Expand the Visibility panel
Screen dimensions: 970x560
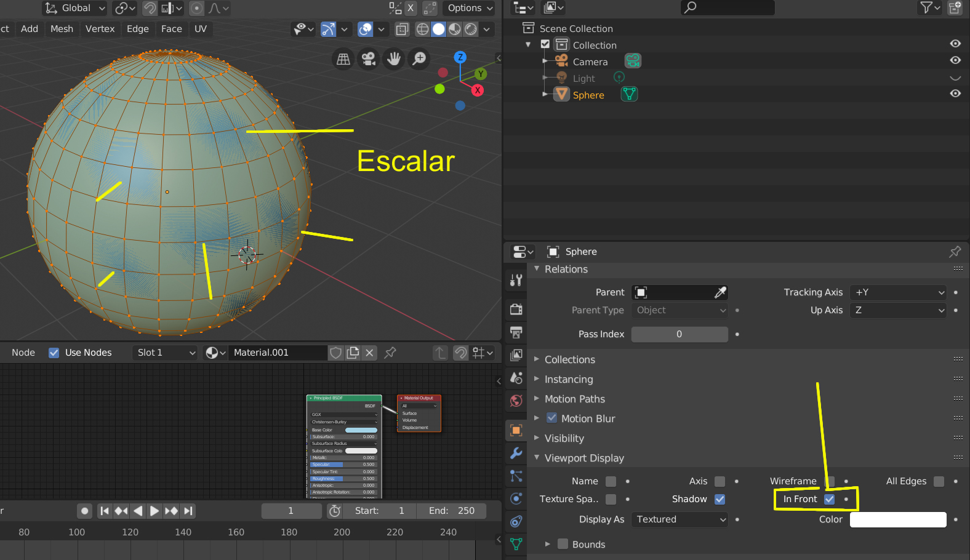tap(564, 438)
